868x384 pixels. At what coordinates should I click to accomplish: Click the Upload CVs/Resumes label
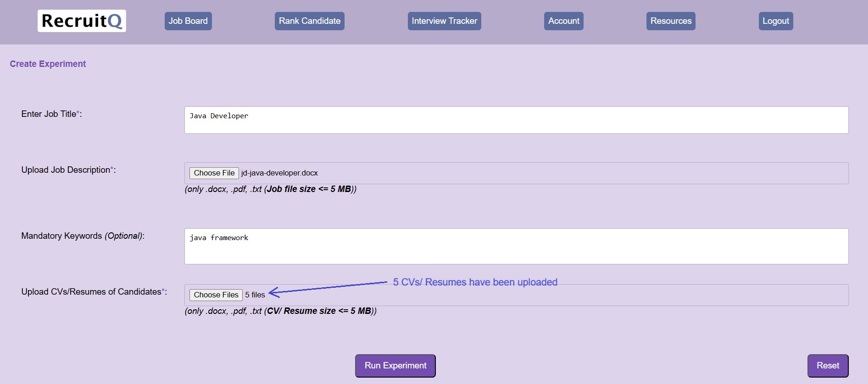[x=94, y=292]
